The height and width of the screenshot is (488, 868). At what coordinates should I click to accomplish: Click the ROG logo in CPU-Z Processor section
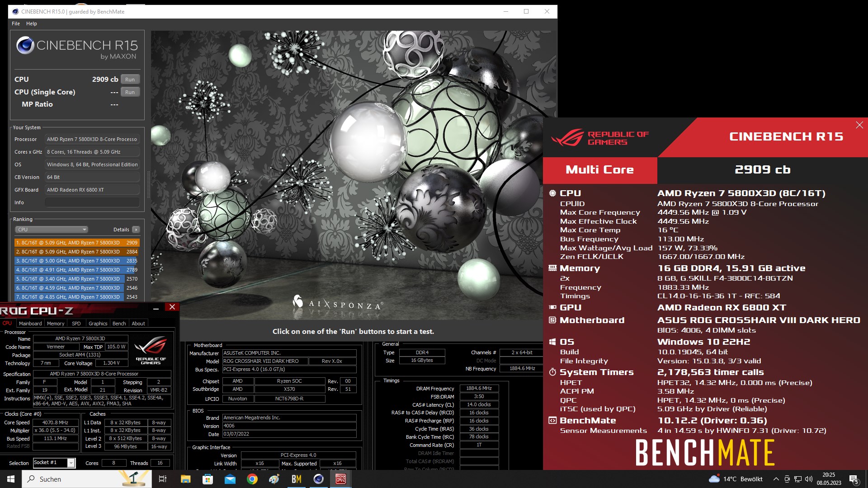pos(151,350)
